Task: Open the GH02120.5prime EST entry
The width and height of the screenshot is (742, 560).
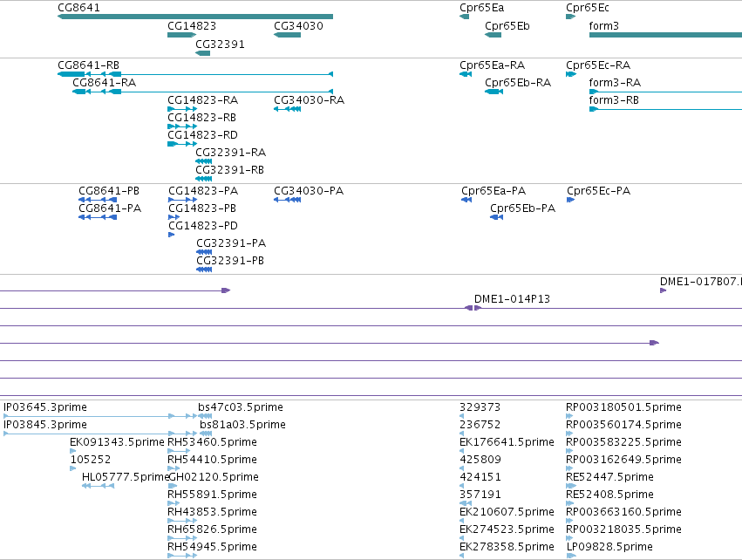Action: click(x=214, y=478)
